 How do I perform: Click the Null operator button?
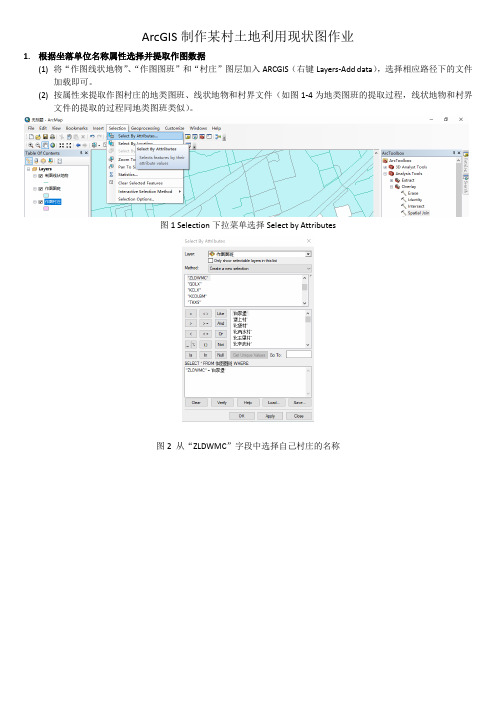pyautogui.click(x=221, y=355)
